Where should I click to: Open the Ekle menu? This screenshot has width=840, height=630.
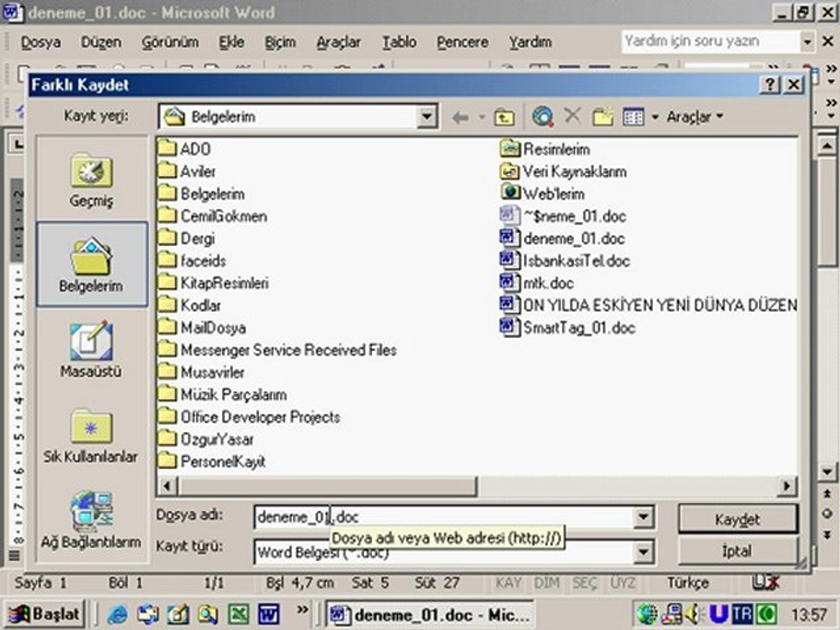coord(231,42)
